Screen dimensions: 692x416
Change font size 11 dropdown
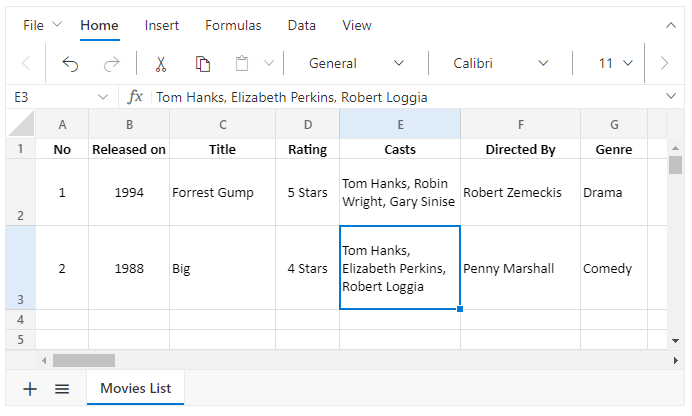615,63
